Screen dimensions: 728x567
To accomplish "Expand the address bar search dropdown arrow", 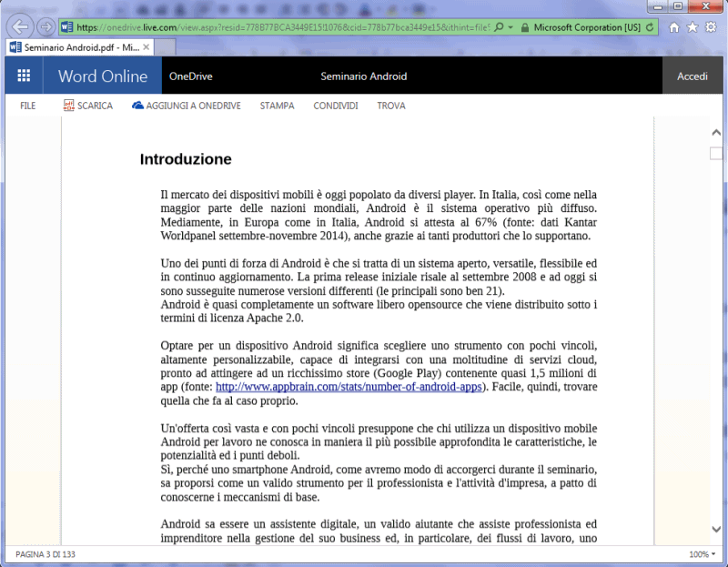I will click(x=511, y=27).
